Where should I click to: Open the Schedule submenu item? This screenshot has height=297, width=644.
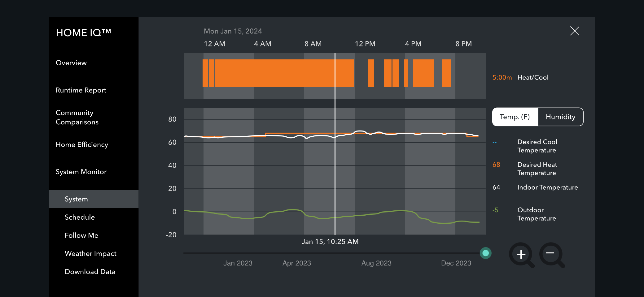pos(80,217)
